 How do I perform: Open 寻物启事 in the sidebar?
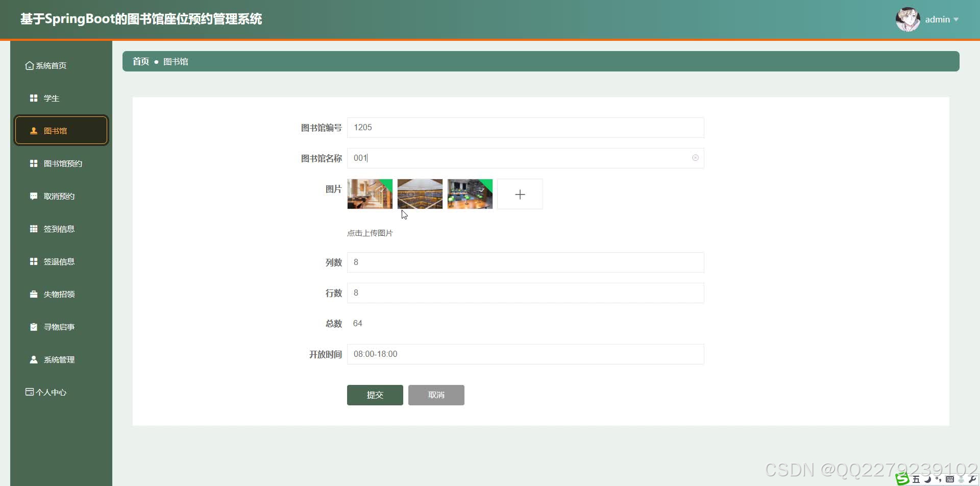click(x=61, y=327)
